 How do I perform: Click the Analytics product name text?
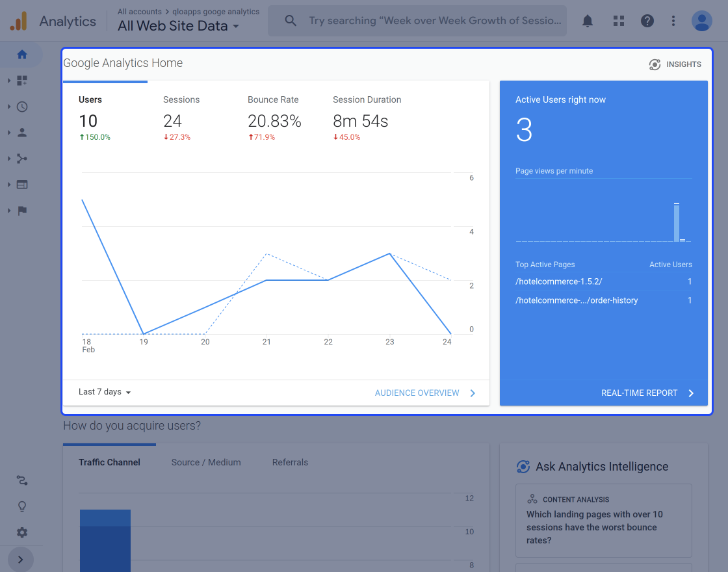[x=68, y=21]
